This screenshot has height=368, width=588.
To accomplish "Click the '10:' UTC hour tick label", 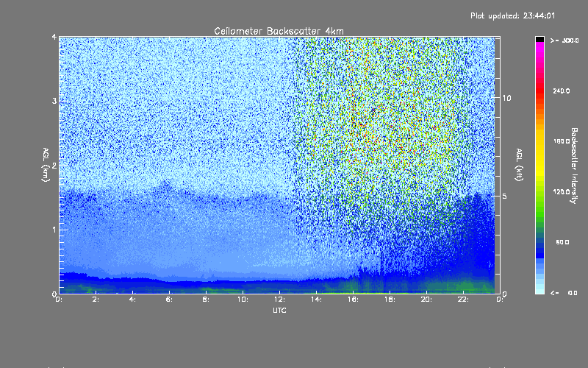I will 243,300.
